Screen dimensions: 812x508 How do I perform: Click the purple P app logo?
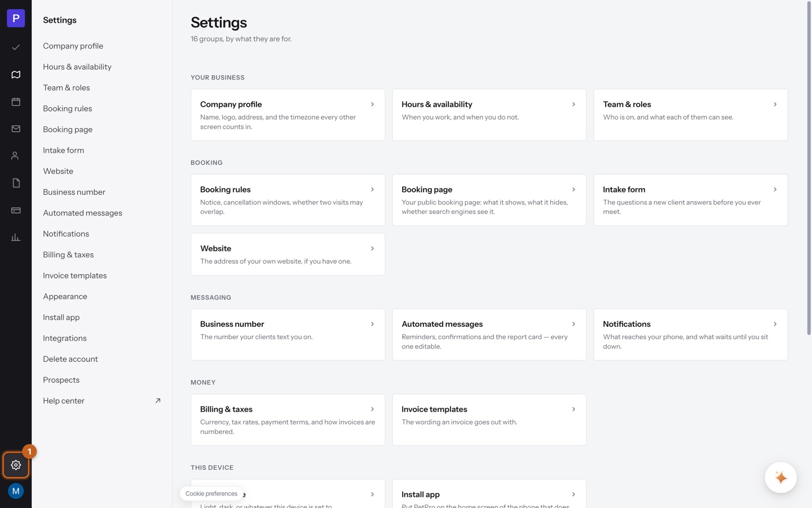click(x=16, y=18)
